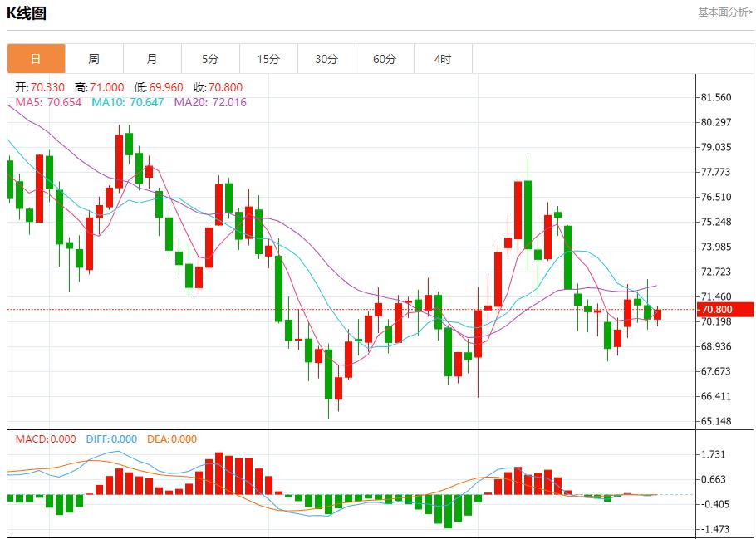Switch chart to 60分 interval
756x539 pixels.
point(385,59)
